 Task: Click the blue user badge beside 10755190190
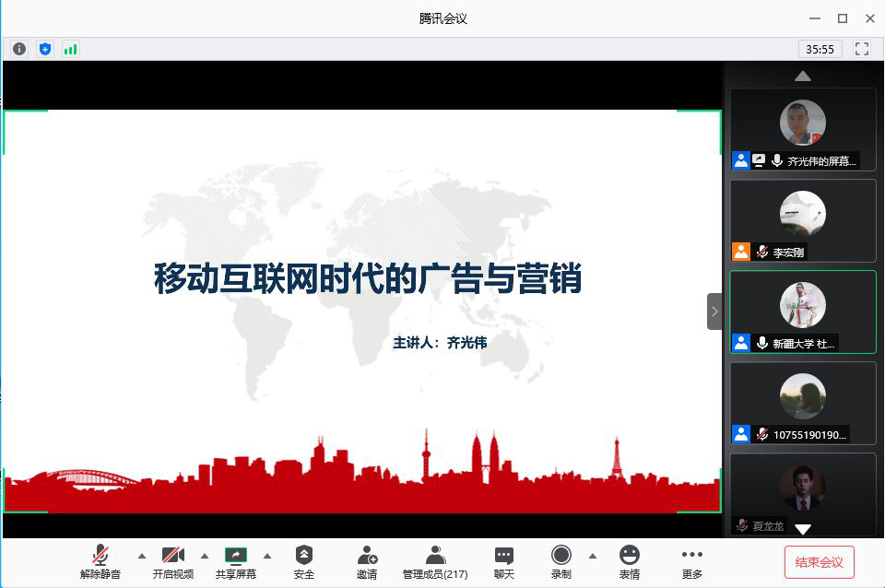pos(741,434)
